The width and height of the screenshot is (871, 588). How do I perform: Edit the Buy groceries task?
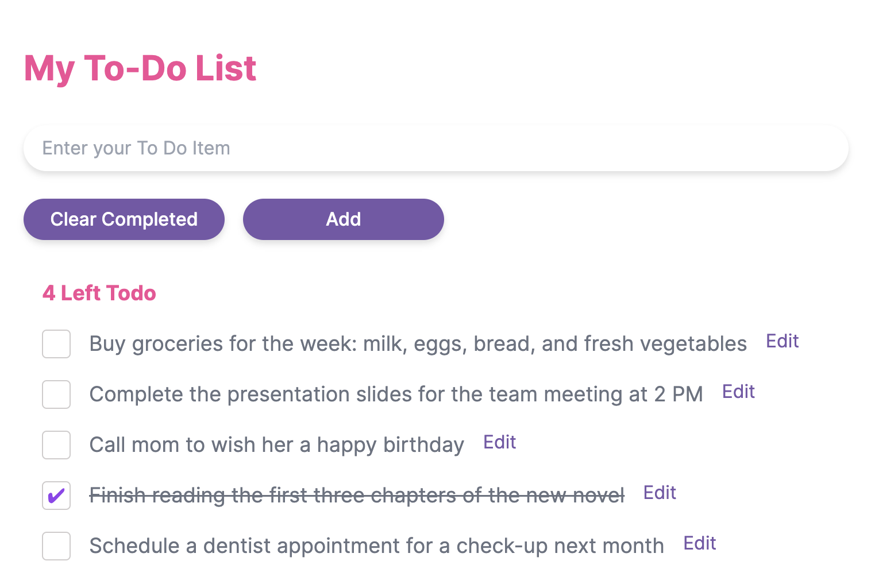782,341
